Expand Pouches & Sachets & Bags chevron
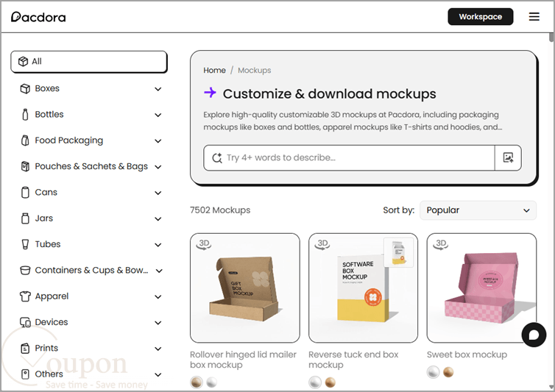The width and height of the screenshot is (555, 392). pos(158,167)
